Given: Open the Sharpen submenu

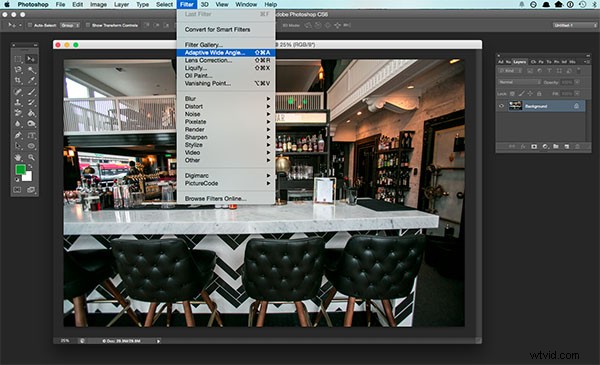Looking at the screenshot, I should coord(226,137).
